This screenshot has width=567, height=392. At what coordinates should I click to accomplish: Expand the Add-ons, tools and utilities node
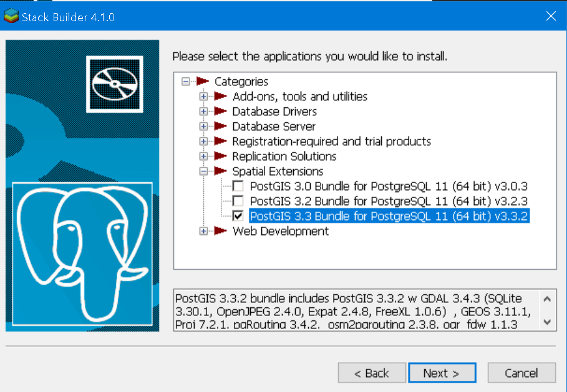click(x=203, y=97)
